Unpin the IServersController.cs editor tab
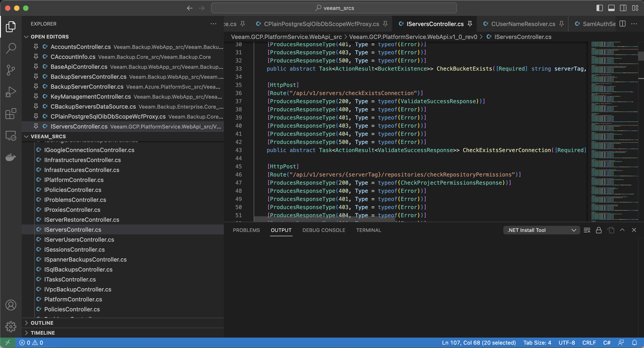 pos(470,24)
